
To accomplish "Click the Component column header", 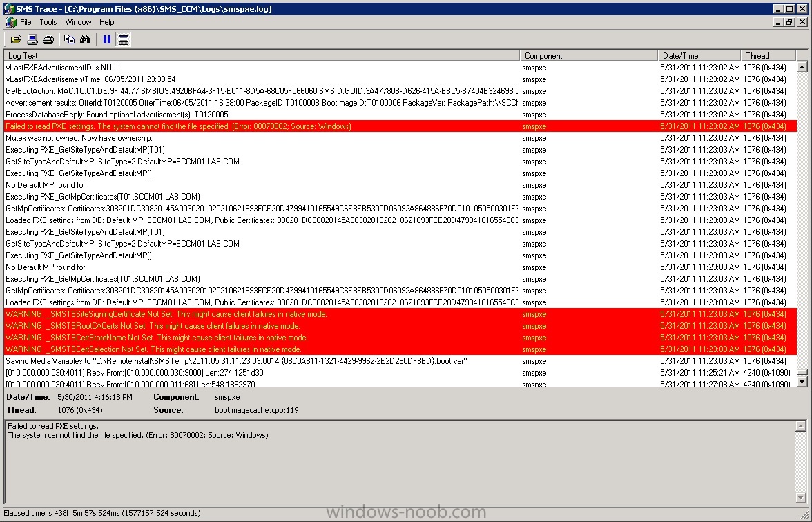I will [588, 55].
